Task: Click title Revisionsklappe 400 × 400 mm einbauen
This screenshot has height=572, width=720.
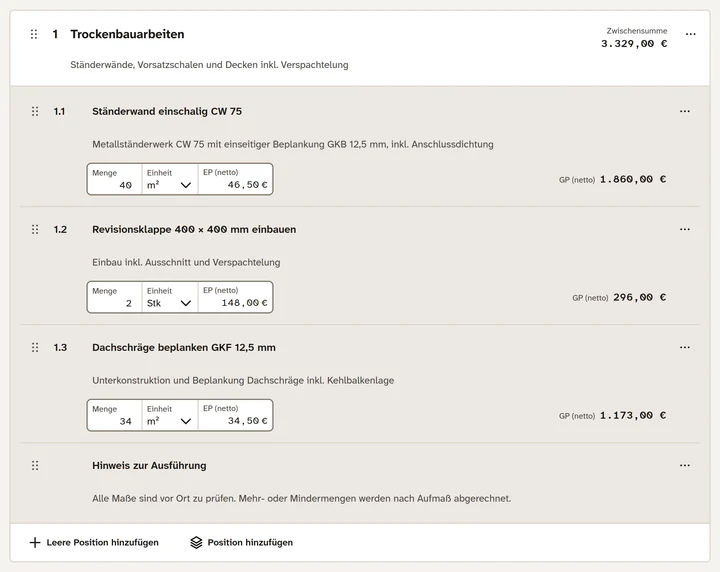Action: (x=194, y=229)
